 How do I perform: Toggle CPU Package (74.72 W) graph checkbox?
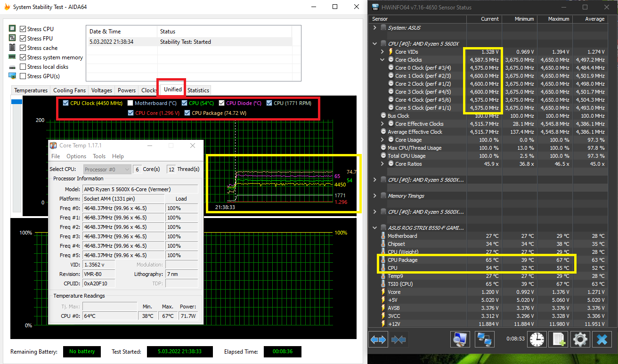(187, 113)
